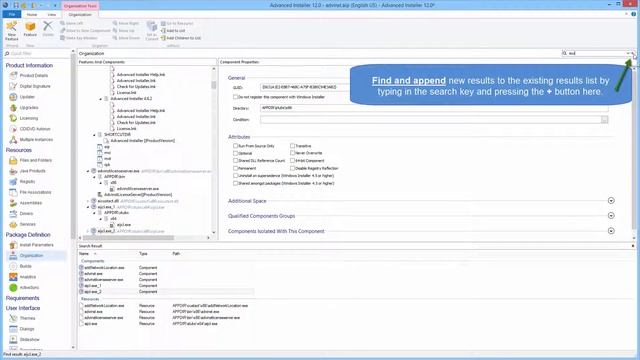This screenshot has width=640, height=360.
Task: Expand the aicustact.dll tree node
Action: click(x=88, y=201)
